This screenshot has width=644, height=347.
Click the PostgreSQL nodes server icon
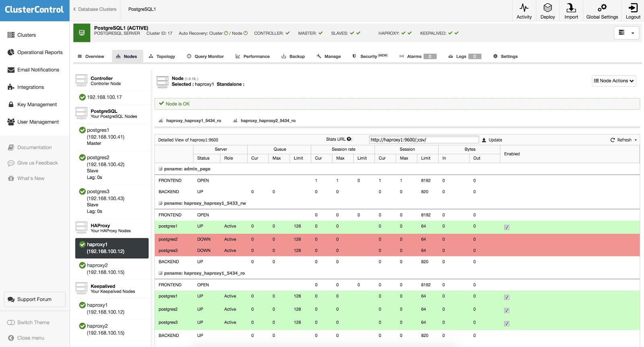pyautogui.click(x=81, y=113)
